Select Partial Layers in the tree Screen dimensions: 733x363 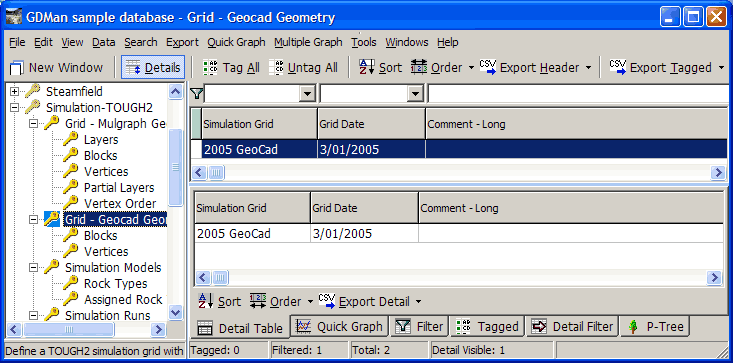point(119,187)
